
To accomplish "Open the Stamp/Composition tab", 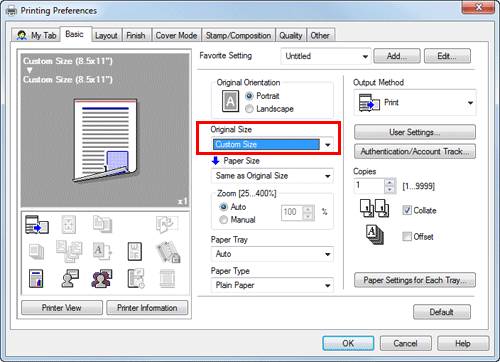I will point(238,35).
